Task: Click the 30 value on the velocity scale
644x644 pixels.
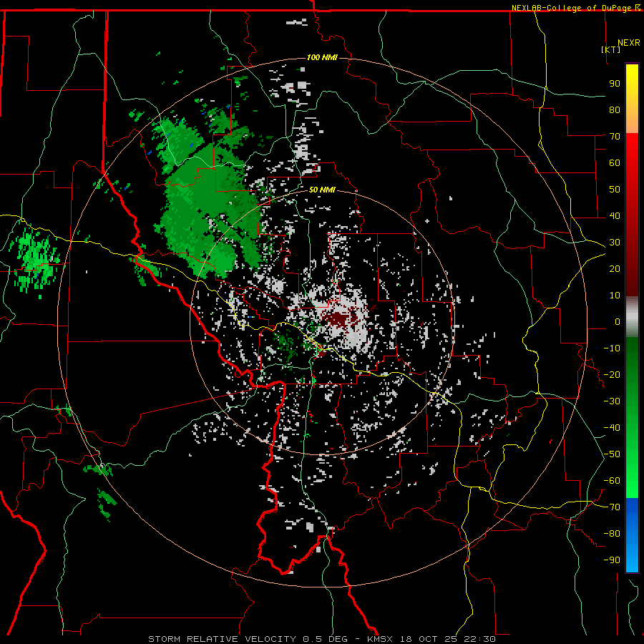Action: (615, 243)
